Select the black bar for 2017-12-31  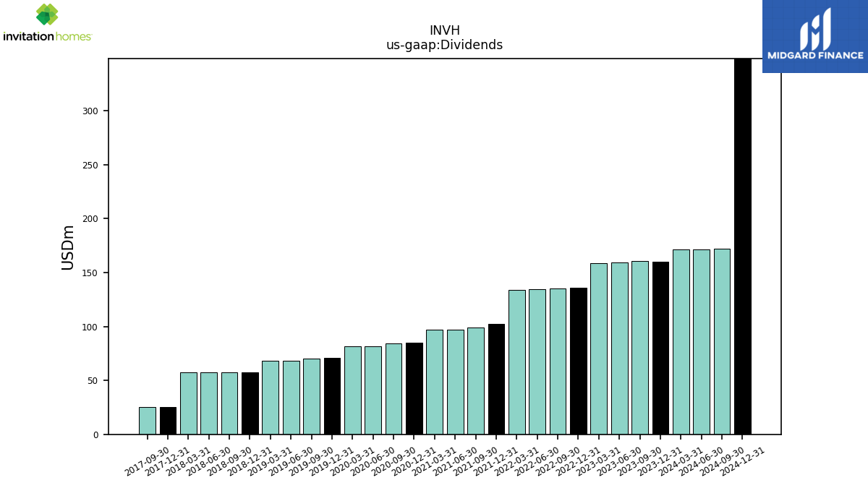point(168,421)
